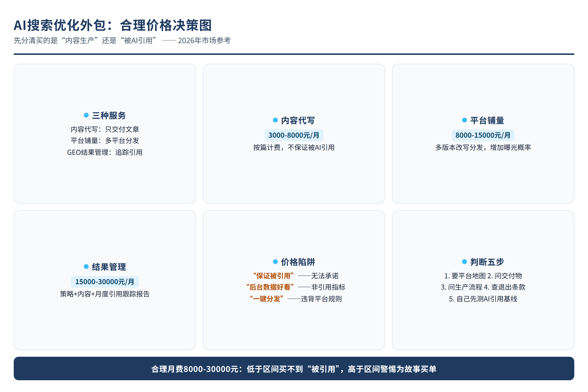The image size is (588, 392).
Task: Click the bottom banner 合理月费8000-30000元
Action: pos(294,369)
